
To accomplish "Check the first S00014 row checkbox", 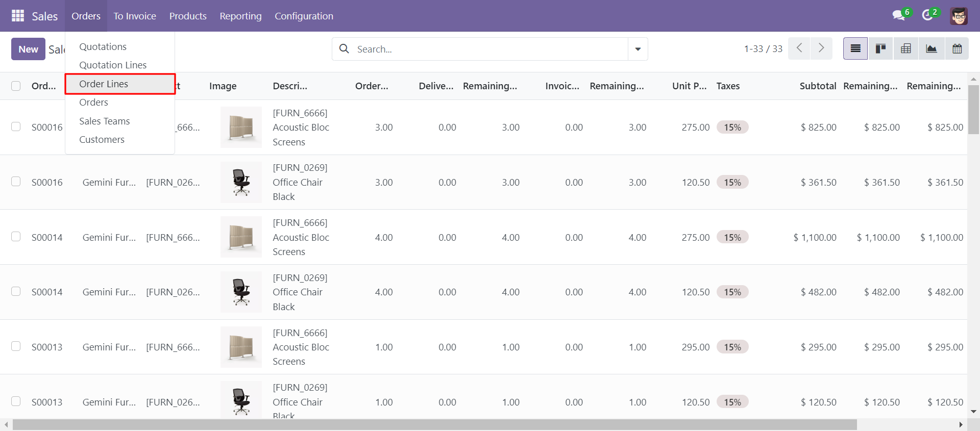I will (x=16, y=237).
